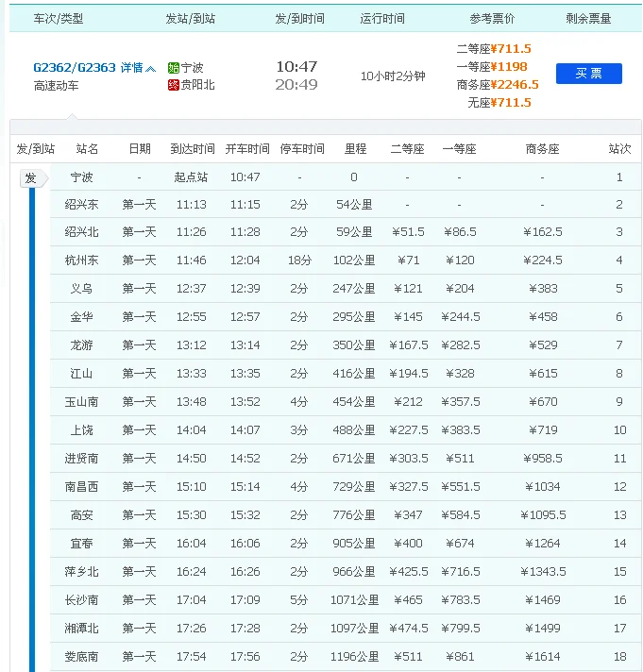Select the 绍兴东 station name

pyautogui.click(x=81, y=205)
